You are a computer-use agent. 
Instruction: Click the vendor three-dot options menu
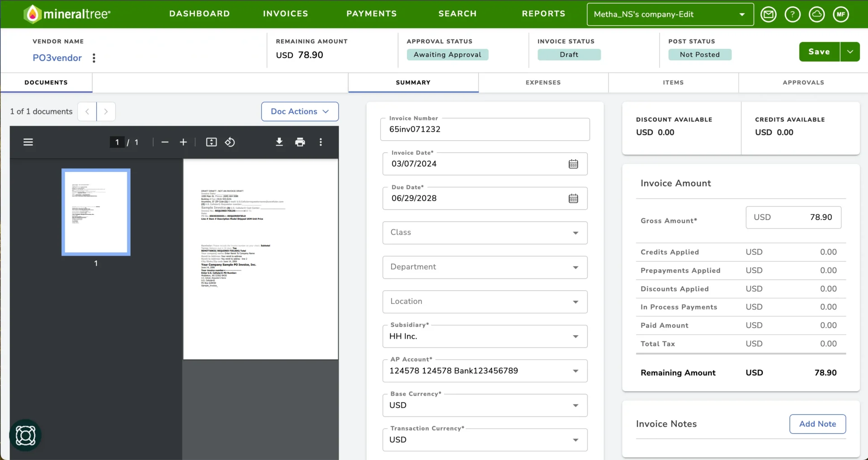(x=94, y=58)
